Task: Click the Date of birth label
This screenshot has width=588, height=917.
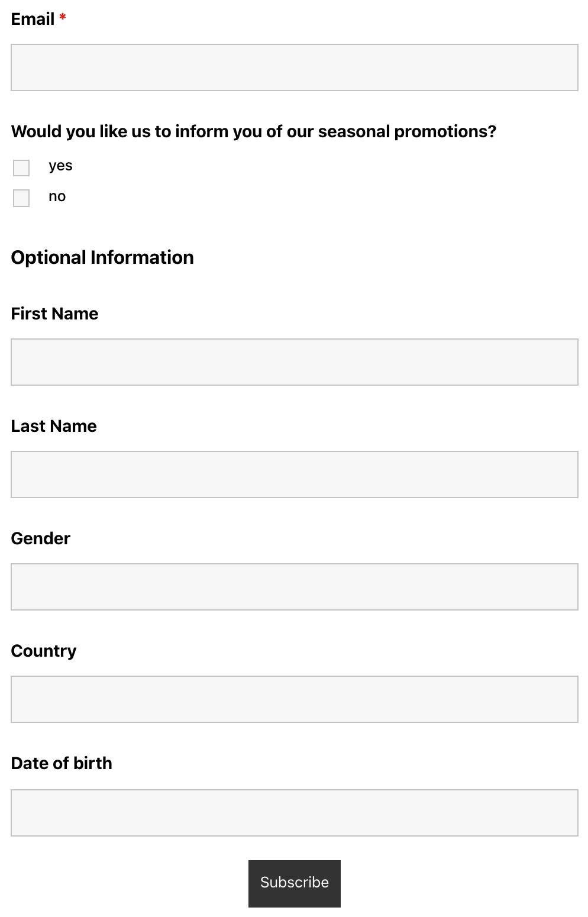Action: tap(62, 763)
